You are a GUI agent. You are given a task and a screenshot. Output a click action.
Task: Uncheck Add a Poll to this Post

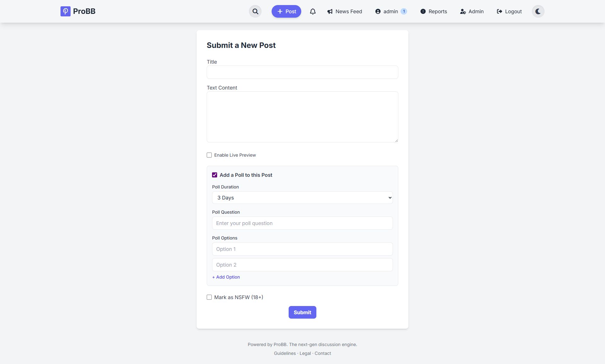[215, 175]
